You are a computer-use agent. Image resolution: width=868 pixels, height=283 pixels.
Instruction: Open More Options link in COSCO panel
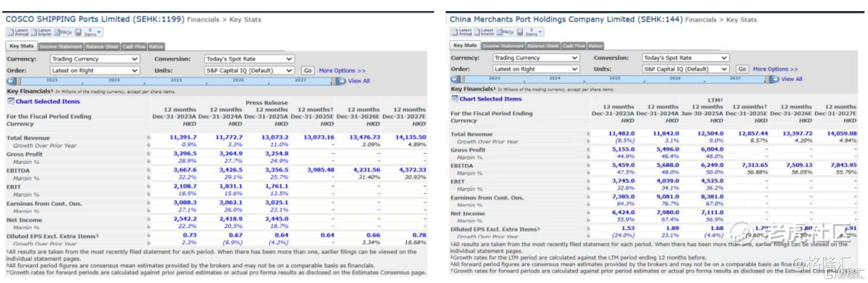pyautogui.click(x=342, y=71)
